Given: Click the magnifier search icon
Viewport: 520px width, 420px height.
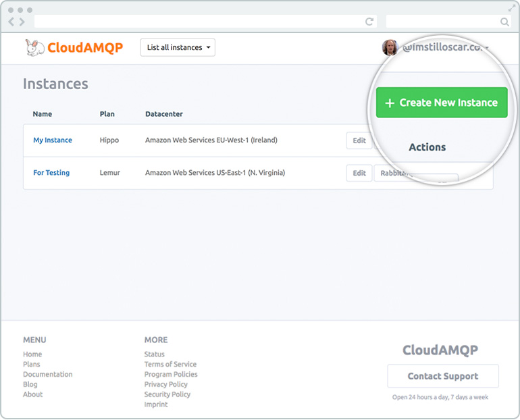Looking at the screenshot, I should (504, 22).
